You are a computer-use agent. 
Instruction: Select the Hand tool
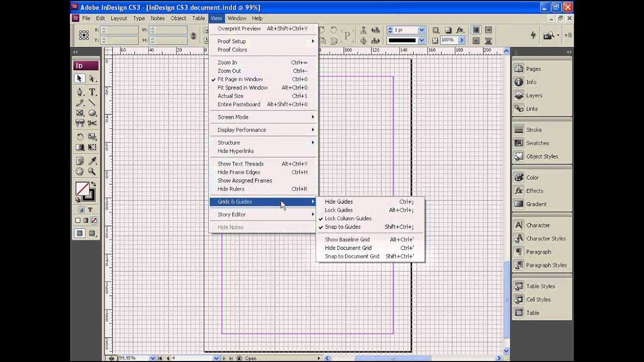point(79,171)
